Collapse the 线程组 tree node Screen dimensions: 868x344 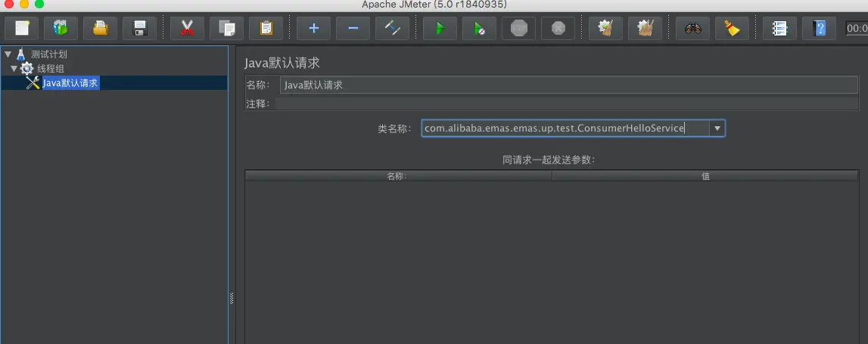(14, 69)
